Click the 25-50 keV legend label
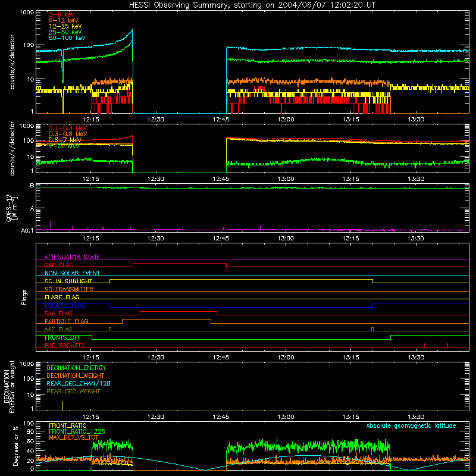The width and height of the screenshot is (476, 476). (x=65, y=32)
